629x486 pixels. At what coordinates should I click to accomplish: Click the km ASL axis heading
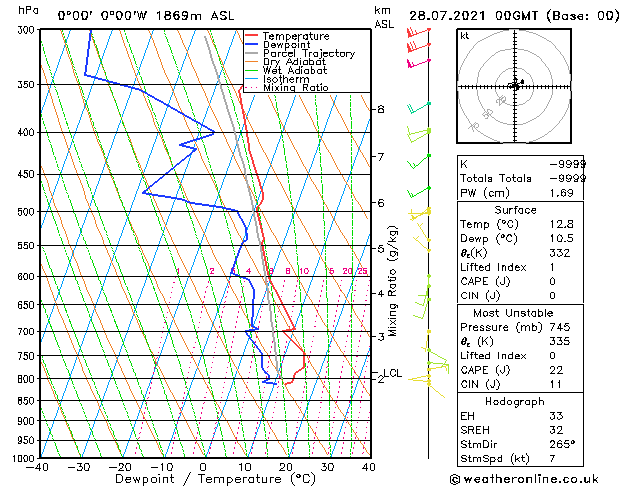tap(384, 17)
